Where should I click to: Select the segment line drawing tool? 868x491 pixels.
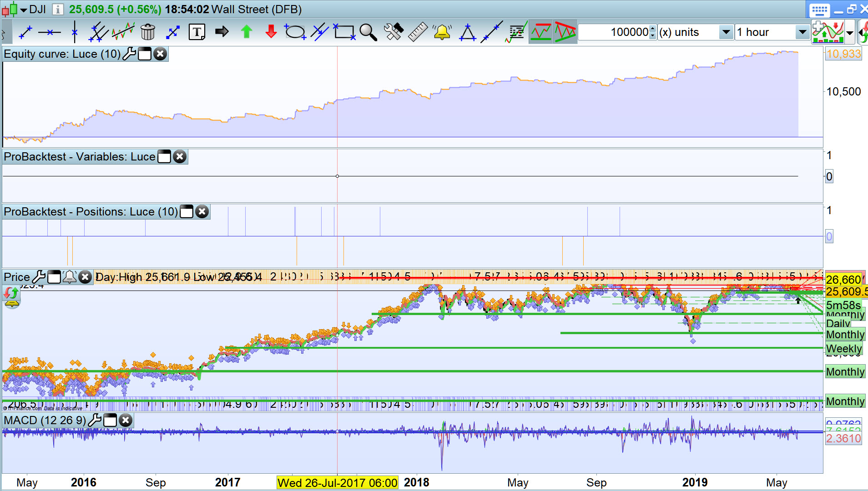[x=25, y=32]
